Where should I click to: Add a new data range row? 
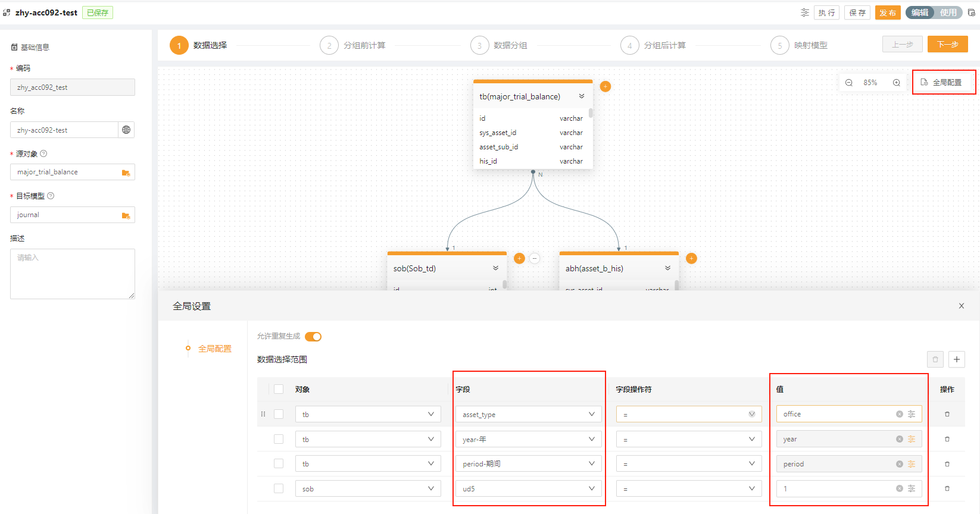(x=957, y=359)
